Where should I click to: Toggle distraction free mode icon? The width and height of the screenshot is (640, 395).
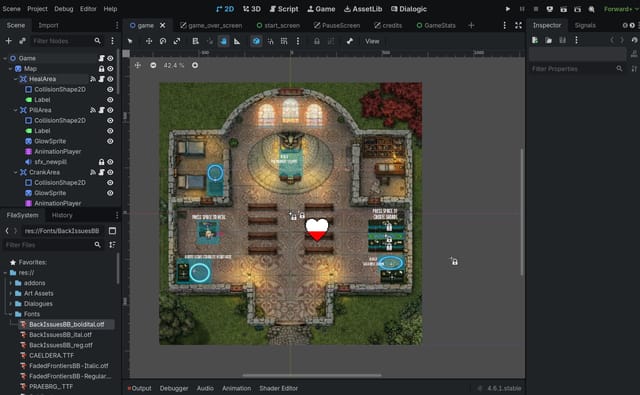(x=518, y=25)
